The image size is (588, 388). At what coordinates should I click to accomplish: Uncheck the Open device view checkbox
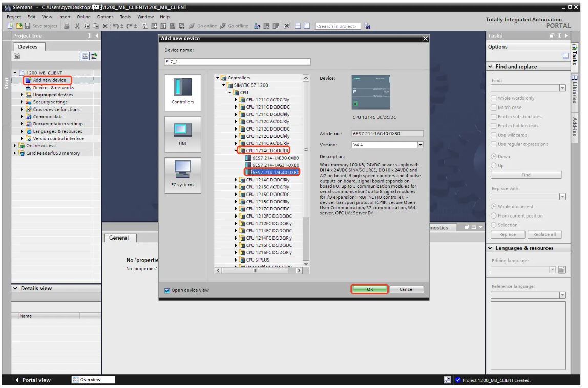click(x=167, y=290)
